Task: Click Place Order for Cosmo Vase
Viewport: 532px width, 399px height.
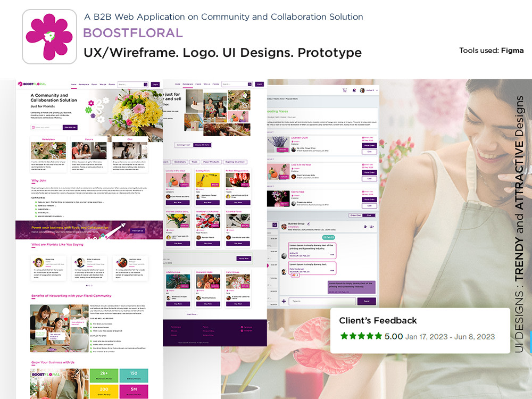Action: tap(369, 199)
